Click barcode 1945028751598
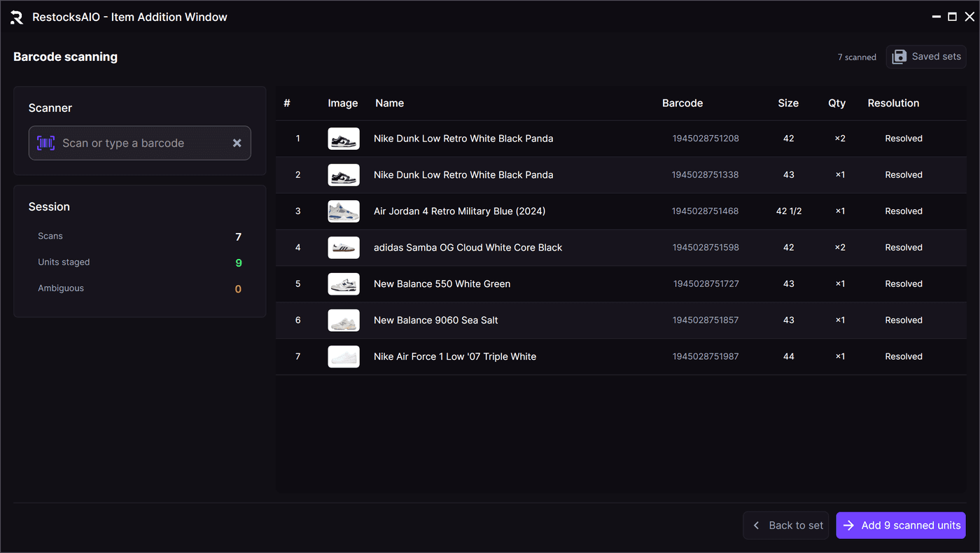Screen dimensions: 980x553 click(x=706, y=248)
